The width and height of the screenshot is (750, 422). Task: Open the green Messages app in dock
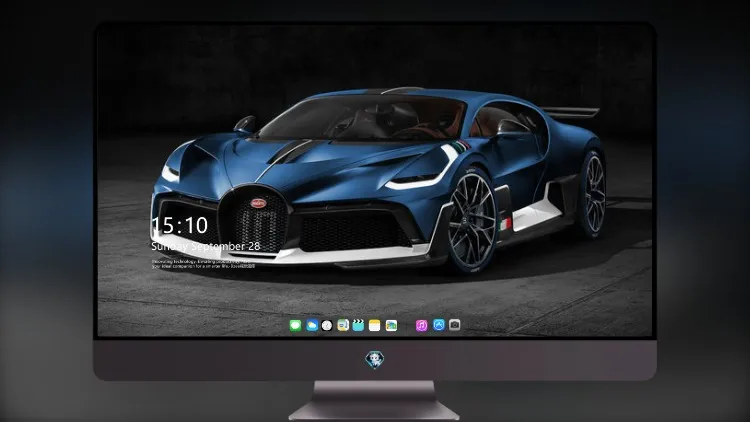point(295,325)
